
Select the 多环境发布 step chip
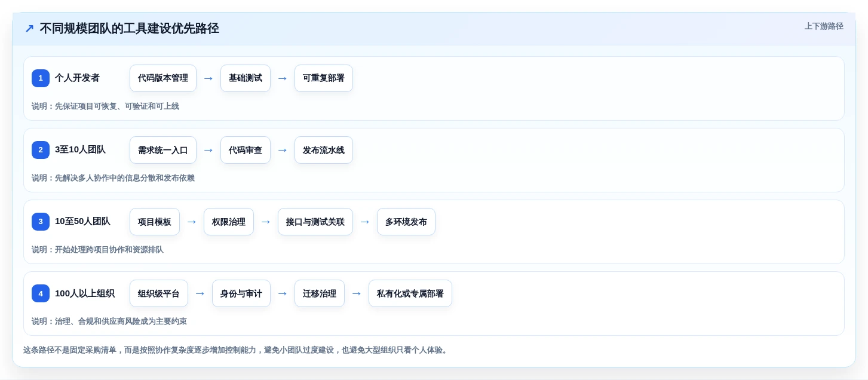pyautogui.click(x=406, y=222)
